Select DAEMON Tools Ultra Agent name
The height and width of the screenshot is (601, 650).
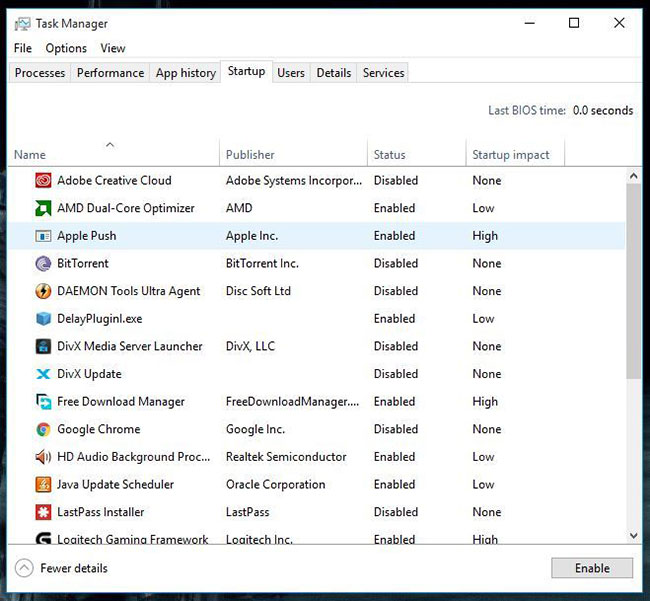coord(129,291)
